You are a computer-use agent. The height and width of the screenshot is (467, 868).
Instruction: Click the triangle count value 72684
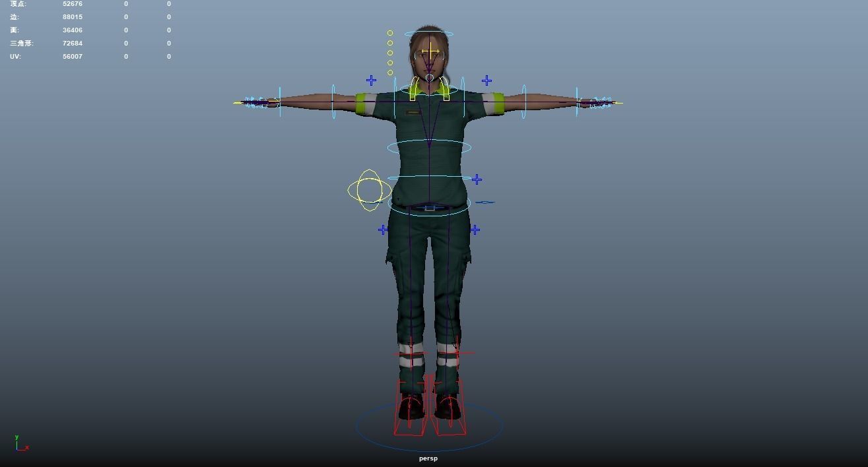pos(73,44)
